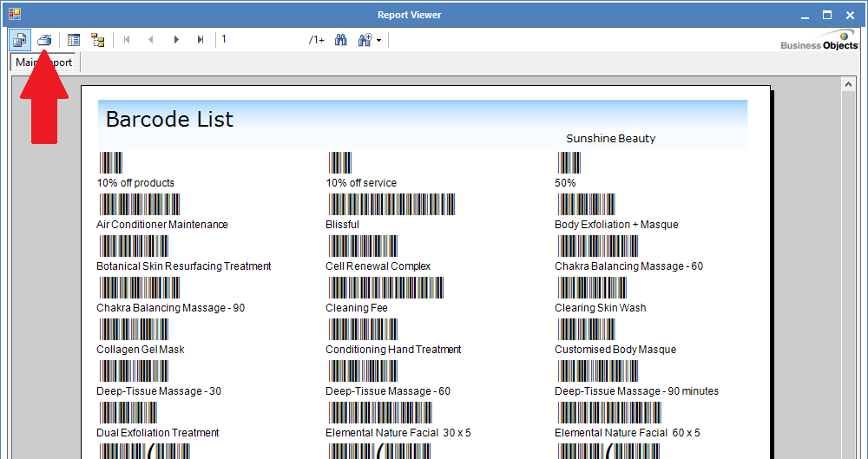Open the Find Text binoculars tool
The image size is (868, 459).
tap(341, 40)
